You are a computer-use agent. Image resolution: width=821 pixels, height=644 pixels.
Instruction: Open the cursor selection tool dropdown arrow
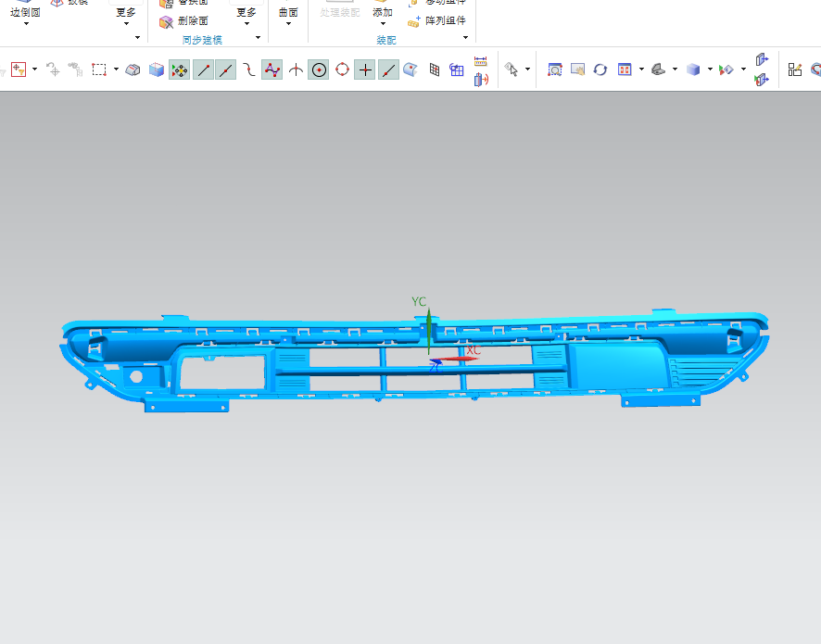click(x=527, y=69)
